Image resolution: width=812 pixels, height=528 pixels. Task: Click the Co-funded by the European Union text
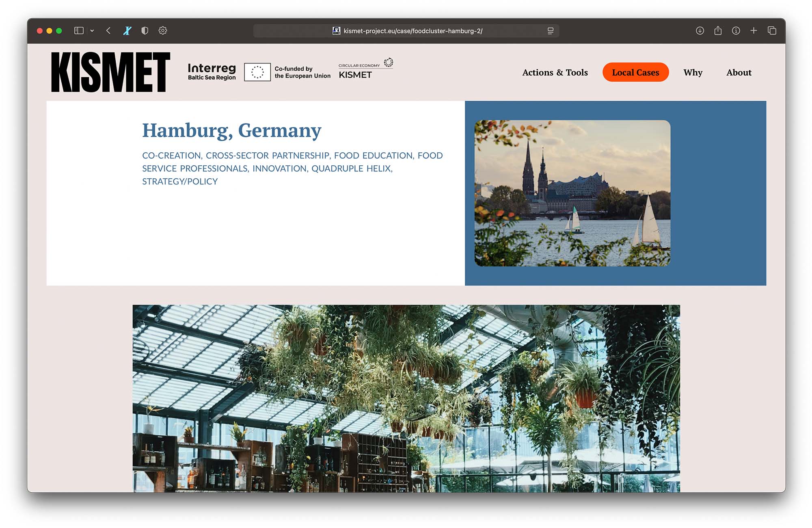pyautogui.click(x=302, y=72)
